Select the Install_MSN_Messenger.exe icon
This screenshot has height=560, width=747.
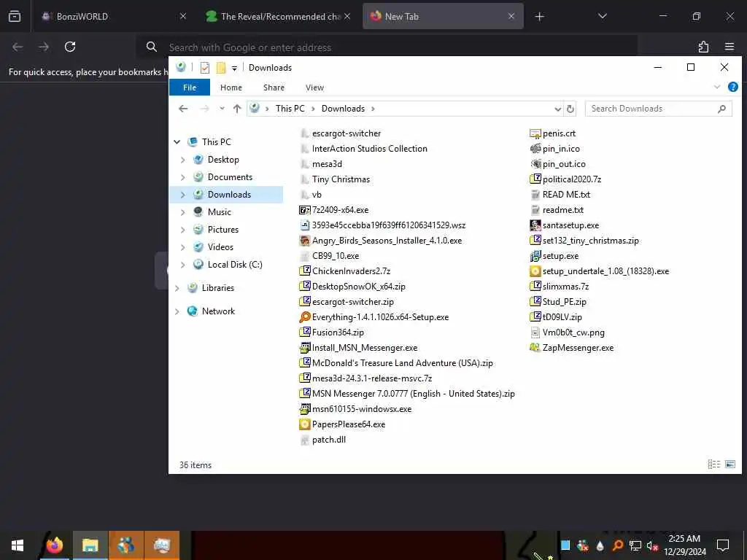[x=305, y=348]
